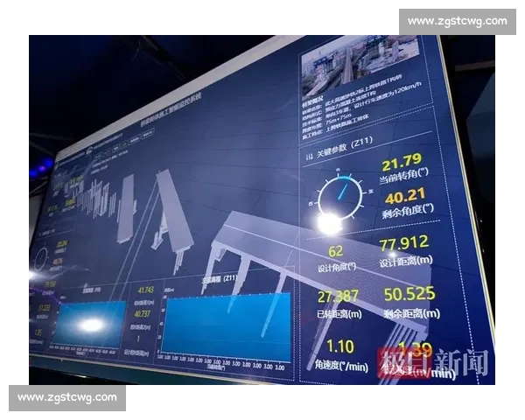This screenshot has height=420, width=525.
Task: Open the www.zgstcwg.com link at bottom left
Action: tap(66, 397)
